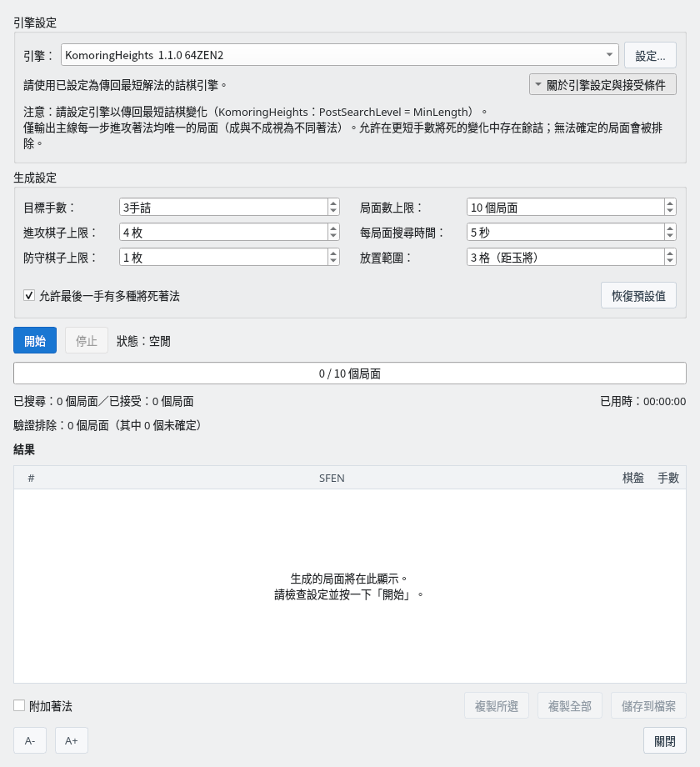Screen dimensions: 700x767
Task: Click the # column header
Action: (x=32, y=478)
